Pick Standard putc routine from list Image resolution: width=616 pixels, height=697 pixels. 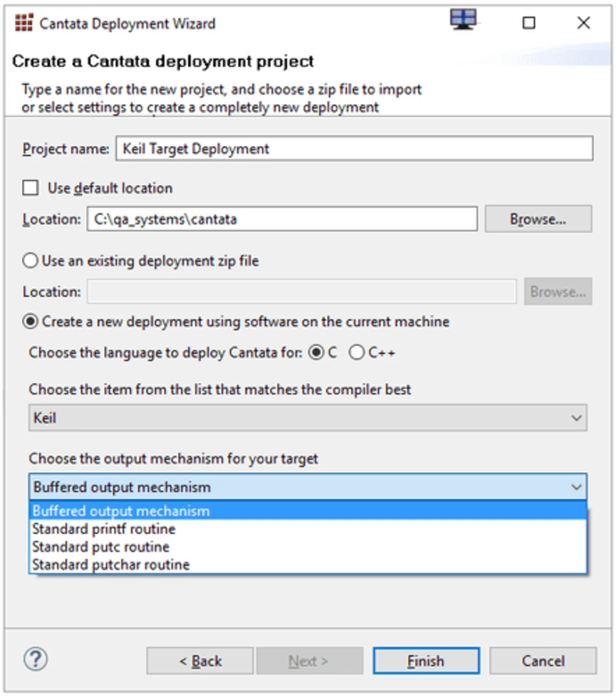tap(308, 547)
